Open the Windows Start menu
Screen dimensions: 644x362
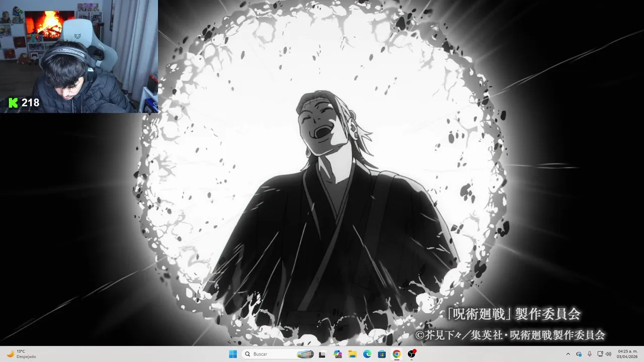tap(233, 354)
